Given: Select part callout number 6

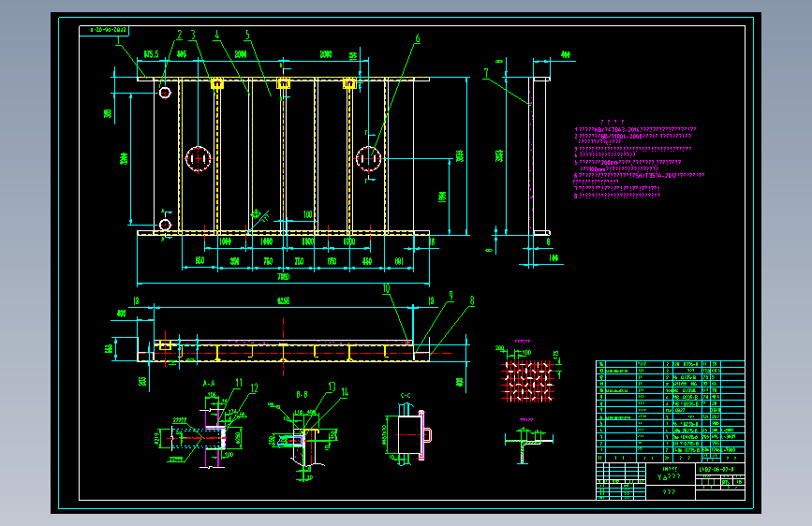Looking at the screenshot, I should tap(418, 38).
